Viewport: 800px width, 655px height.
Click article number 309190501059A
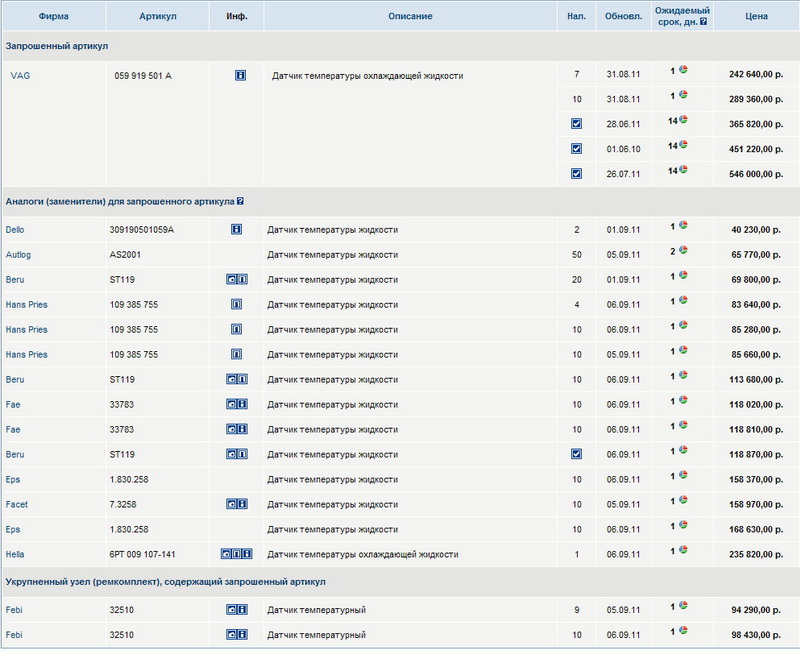pyautogui.click(x=142, y=230)
